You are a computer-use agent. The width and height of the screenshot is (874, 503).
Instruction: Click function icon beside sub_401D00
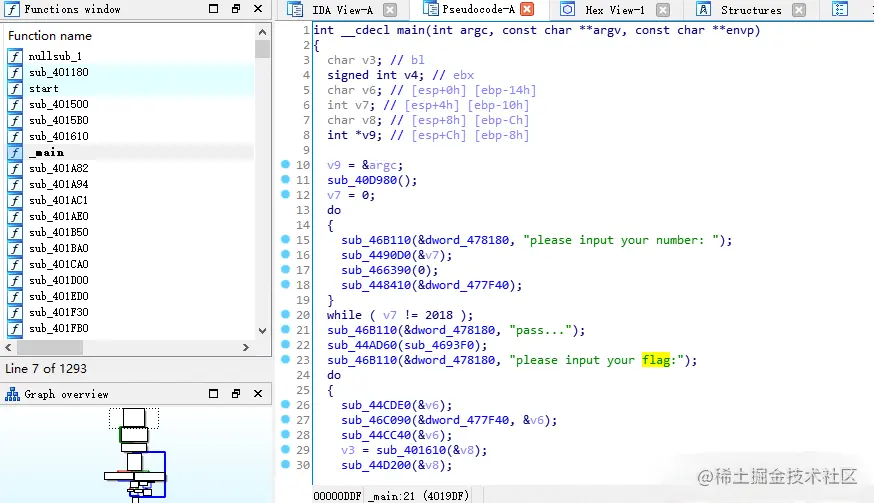coord(15,280)
